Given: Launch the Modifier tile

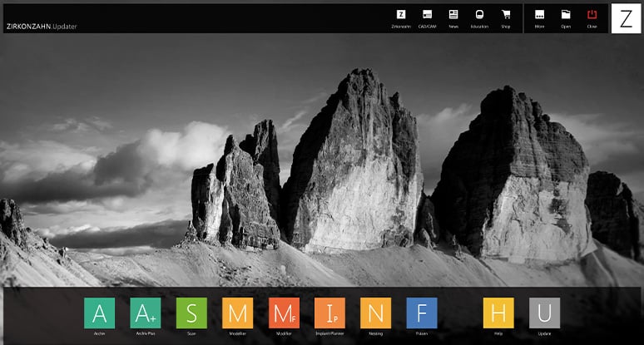Looking at the screenshot, I should pos(284,313).
